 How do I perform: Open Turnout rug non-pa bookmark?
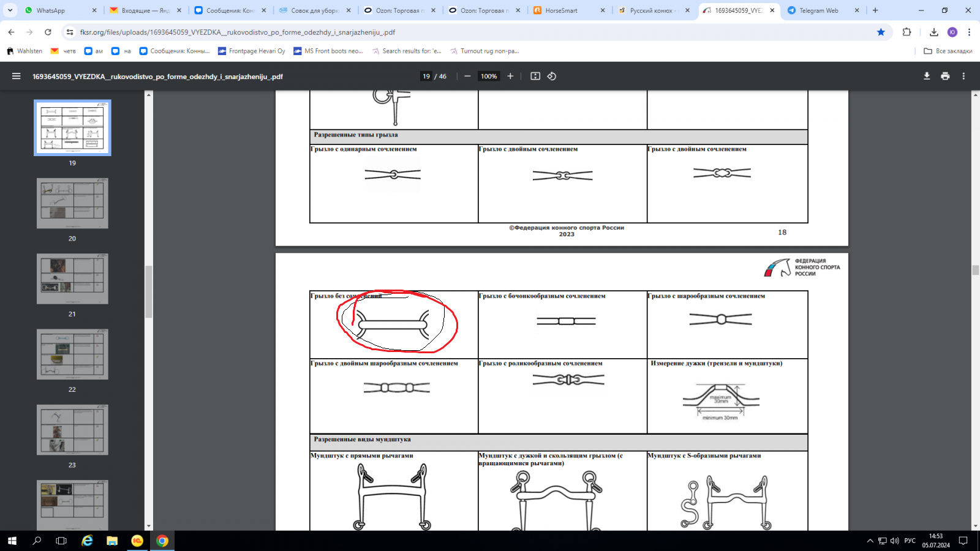(484, 51)
